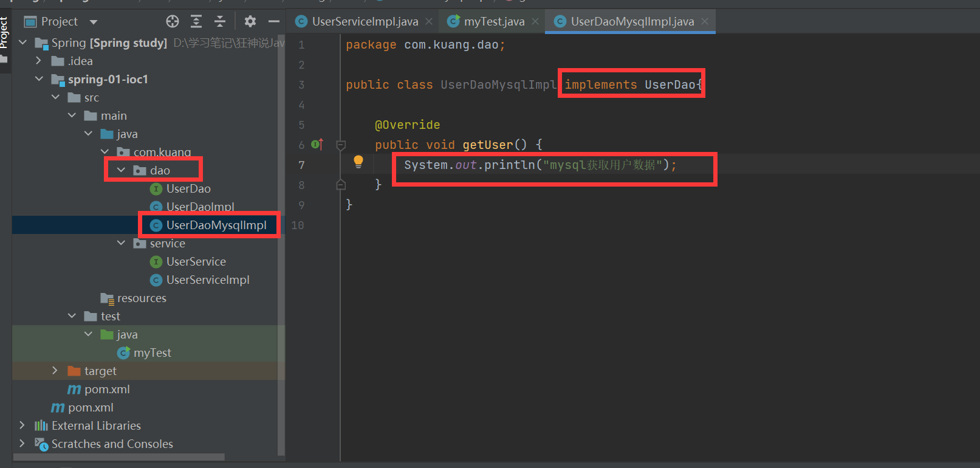The image size is (980, 468).
Task: Open the Project view dropdown
Action: [94, 22]
